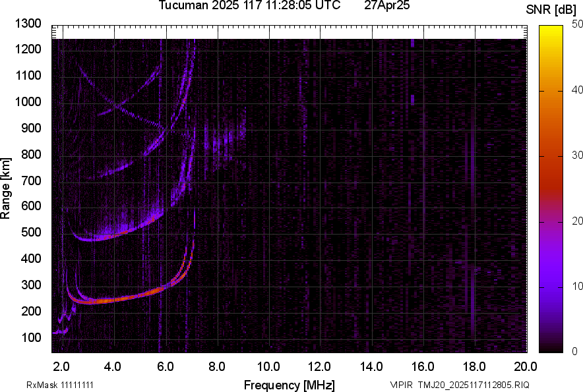Image resolution: width=583 pixels, height=392 pixels.
Task: Click range axis tick 400
Action: click(31, 258)
